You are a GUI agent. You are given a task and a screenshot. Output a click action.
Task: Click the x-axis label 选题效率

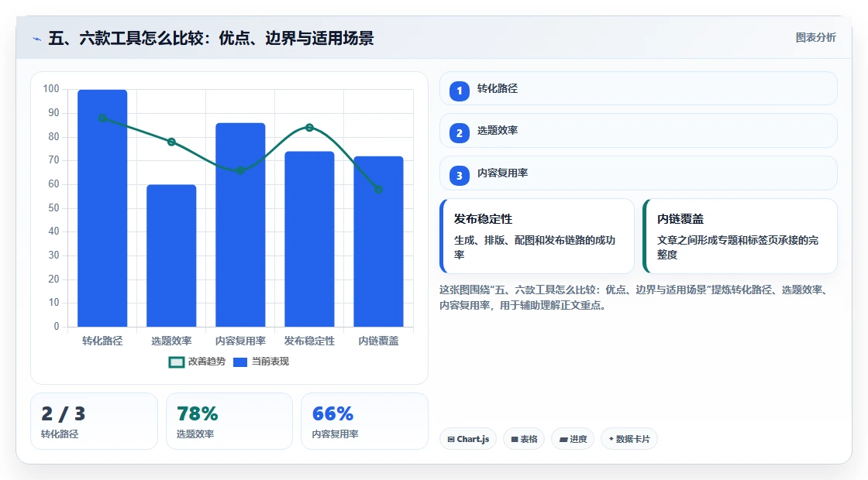pos(171,341)
